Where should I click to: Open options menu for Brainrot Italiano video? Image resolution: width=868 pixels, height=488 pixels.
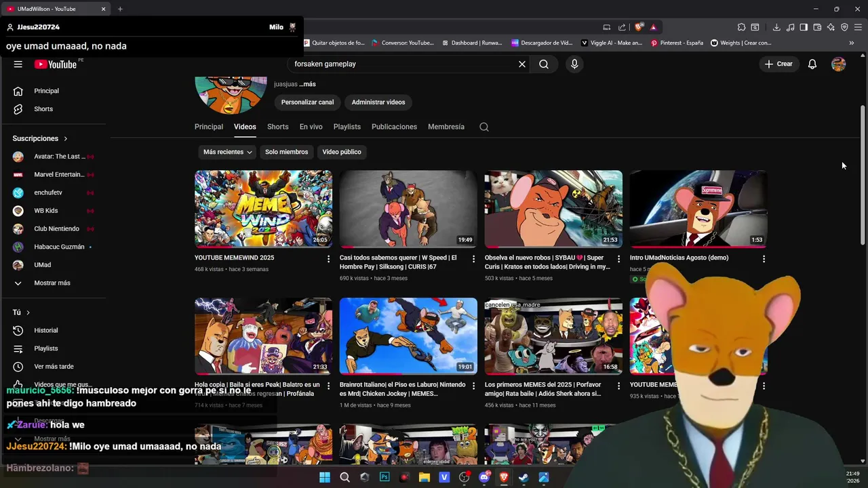tap(474, 386)
